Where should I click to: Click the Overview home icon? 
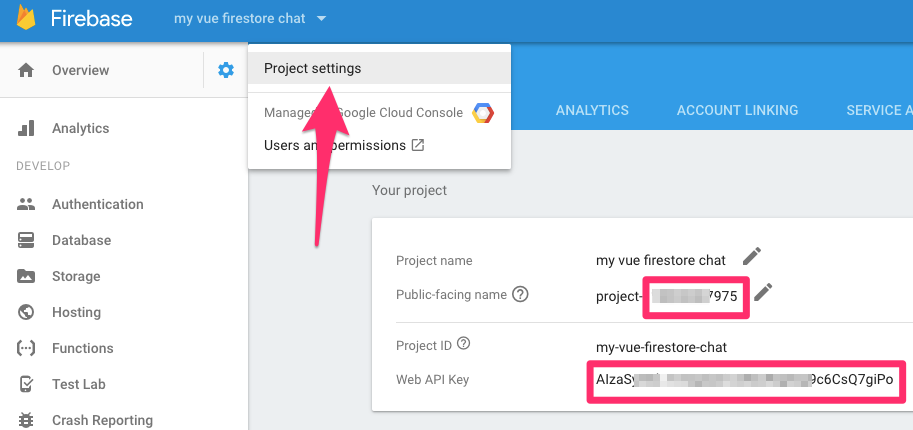pyautogui.click(x=27, y=70)
